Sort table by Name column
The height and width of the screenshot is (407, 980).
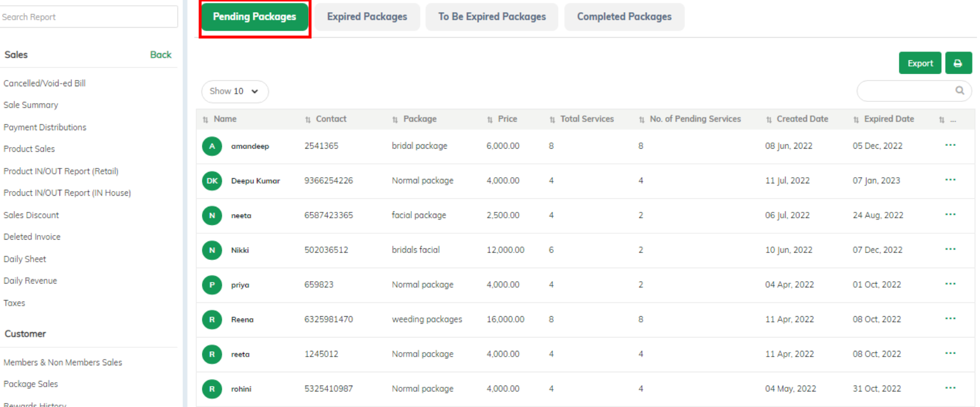click(x=220, y=119)
